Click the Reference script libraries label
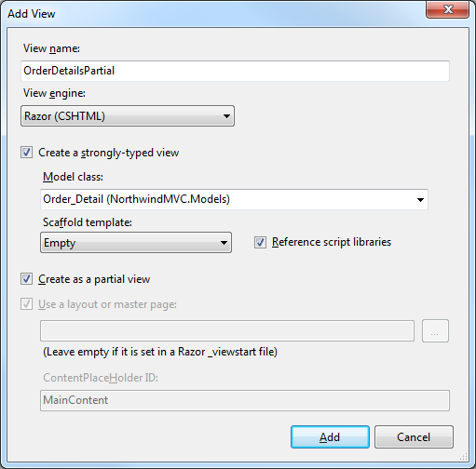 332,242
